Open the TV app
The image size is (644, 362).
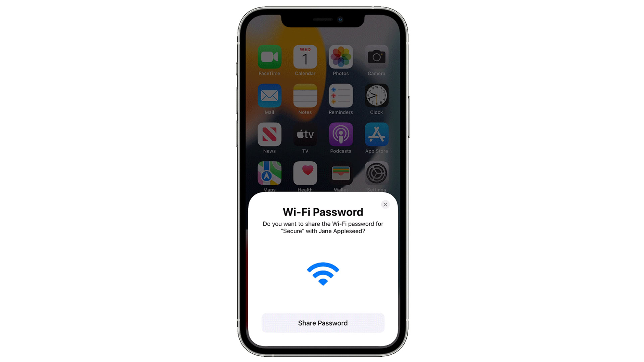[x=305, y=136]
